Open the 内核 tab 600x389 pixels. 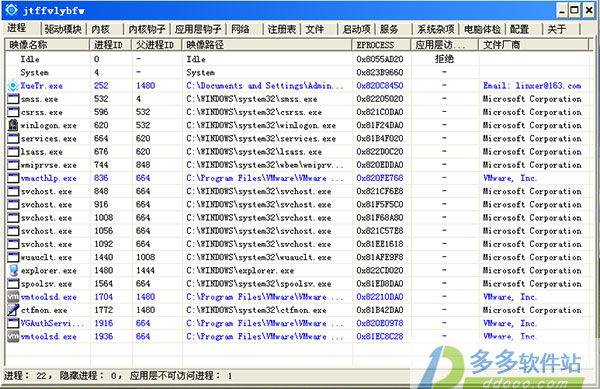tap(101, 29)
